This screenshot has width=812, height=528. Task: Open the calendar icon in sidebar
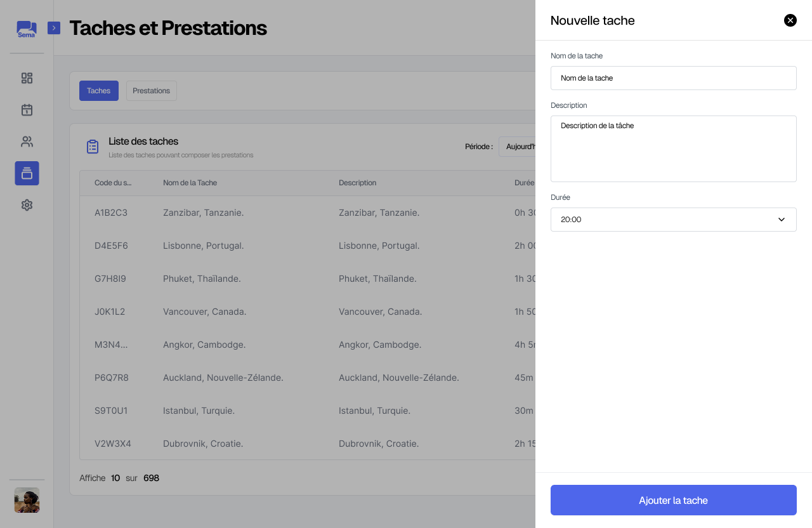click(x=27, y=110)
